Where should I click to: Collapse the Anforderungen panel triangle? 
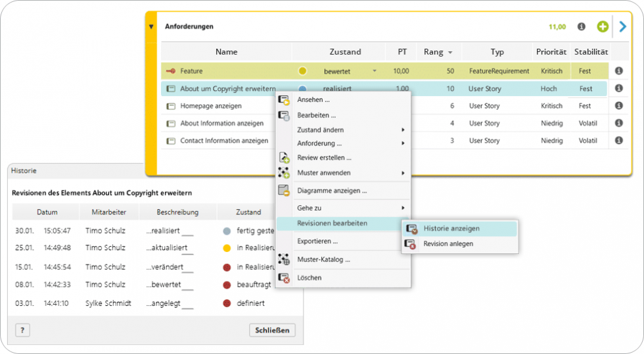click(151, 27)
